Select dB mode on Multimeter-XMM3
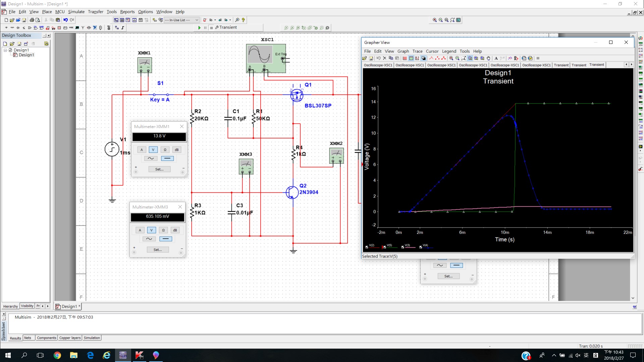The height and width of the screenshot is (362, 644). (175, 230)
